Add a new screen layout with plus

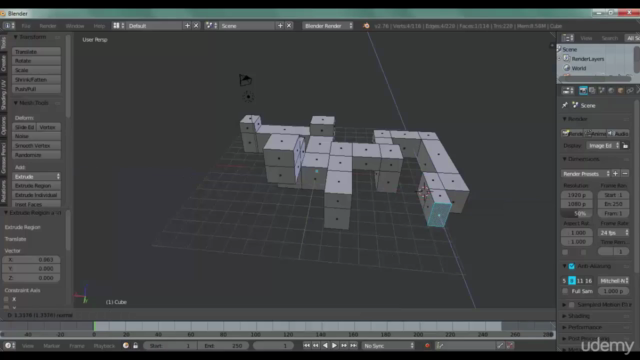coord(187,26)
